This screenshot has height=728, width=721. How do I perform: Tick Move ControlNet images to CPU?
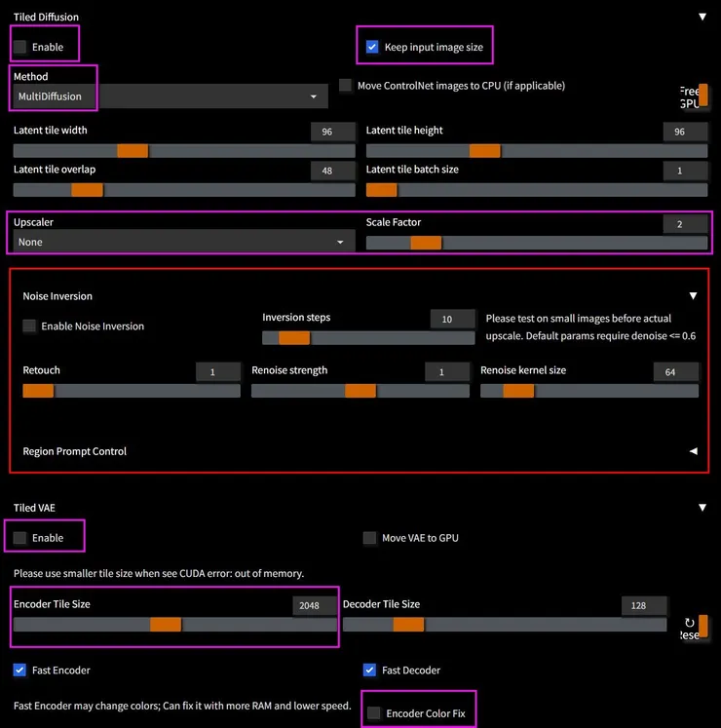click(345, 86)
